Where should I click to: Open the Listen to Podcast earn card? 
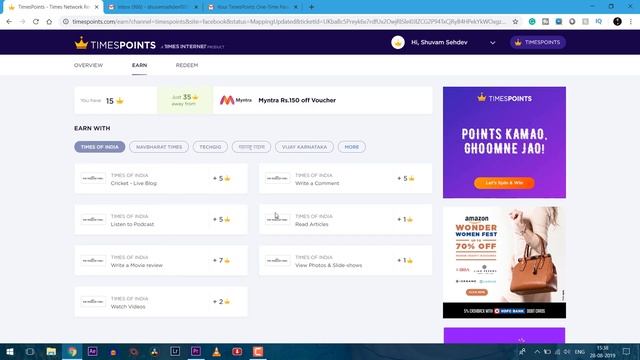[161, 220]
